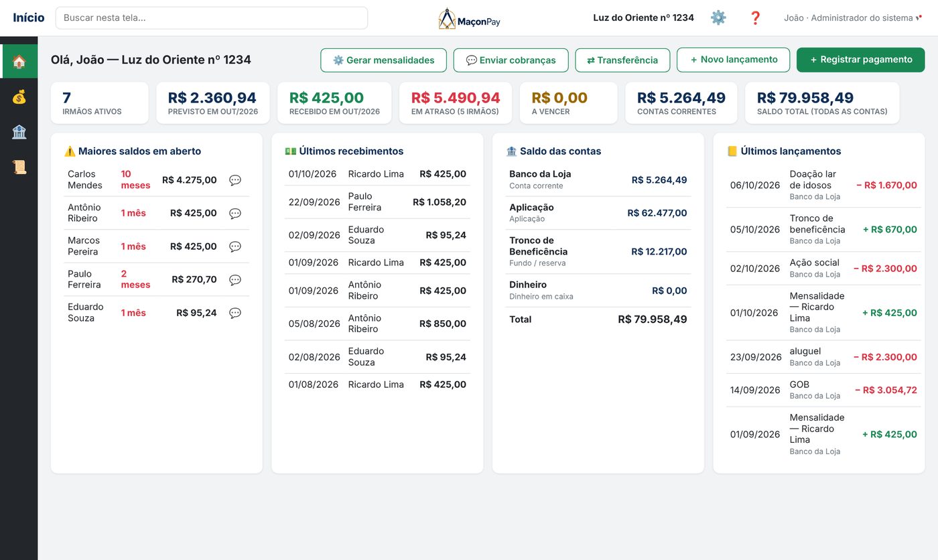Open the Tronco de Beneficência account row
Viewport: 938px width, 560px height.
coord(598,252)
